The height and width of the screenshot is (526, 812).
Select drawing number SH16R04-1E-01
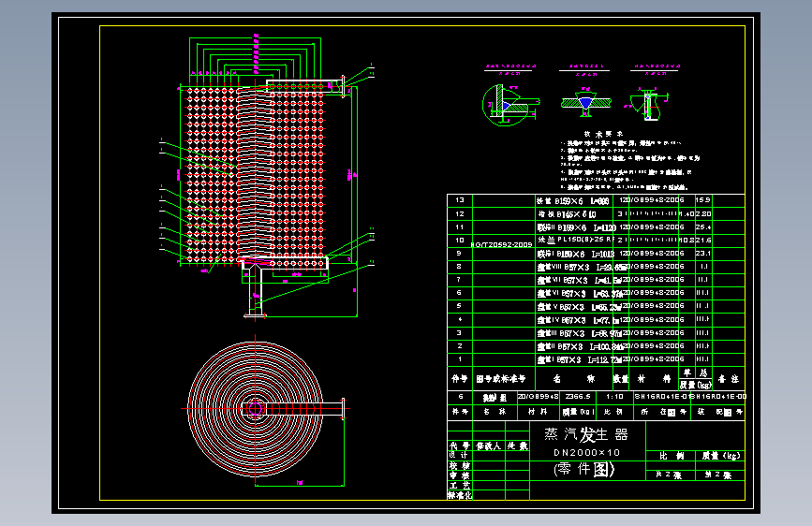(661, 397)
